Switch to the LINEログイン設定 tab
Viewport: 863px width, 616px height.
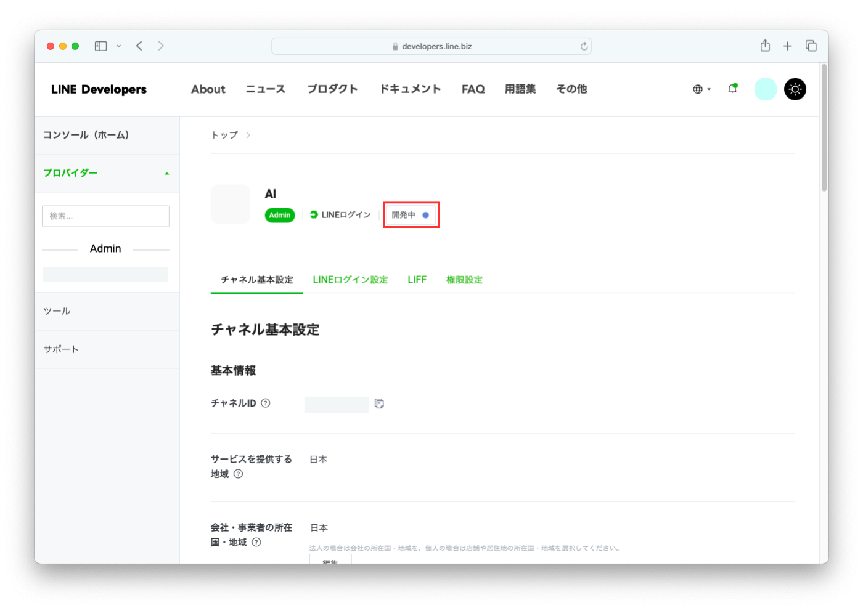tap(350, 280)
